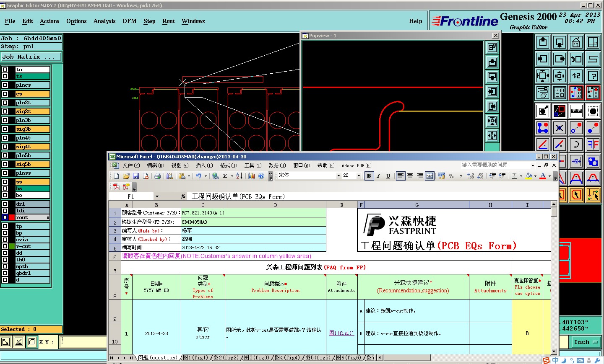Toggle Underline formatting in Excel
The image size is (604, 364).
(388, 176)
